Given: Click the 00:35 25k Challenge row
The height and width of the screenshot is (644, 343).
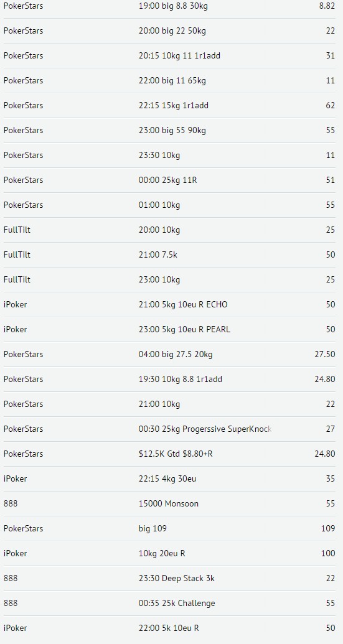Looking at the screenshot, I should coord(169,603).
